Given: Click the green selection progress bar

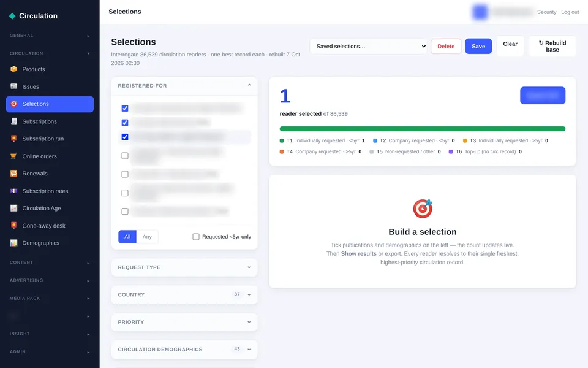Looking at the screenshot, I should tap(422, 129).
